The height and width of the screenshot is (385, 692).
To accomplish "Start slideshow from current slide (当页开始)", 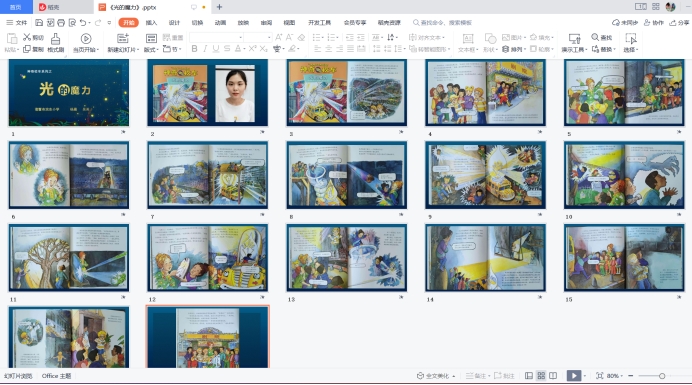I will point(86,39).
